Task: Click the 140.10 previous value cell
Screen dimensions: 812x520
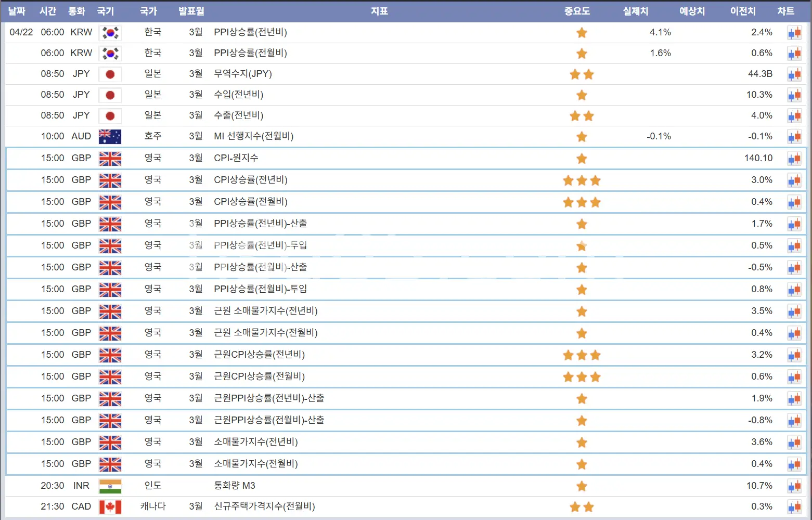Action: tap(758, 158)
